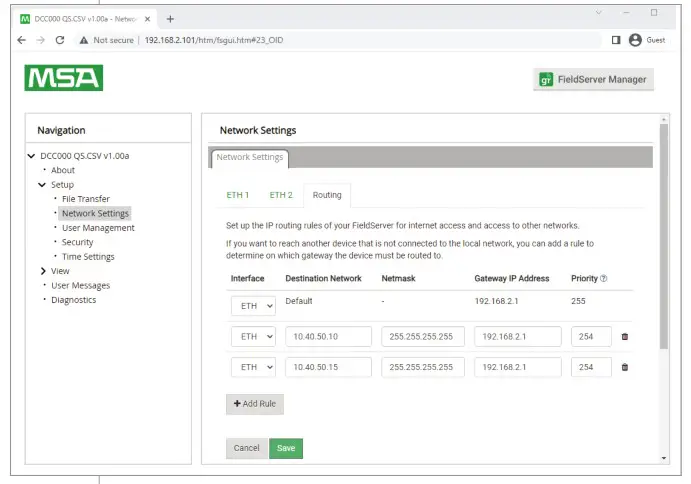Image resolution: width=691 pixels, height=484 pixels.
Task: Toggle the browser side panel icon
Action: point(616,40)
